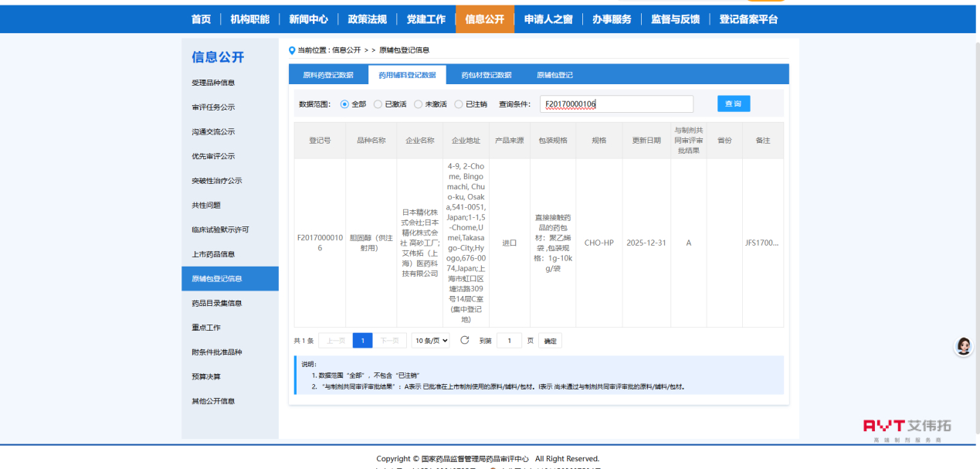980x469 pixels.
Task: Open 优先审评公示 in the sidebar
Action: (x=230, y=156)
